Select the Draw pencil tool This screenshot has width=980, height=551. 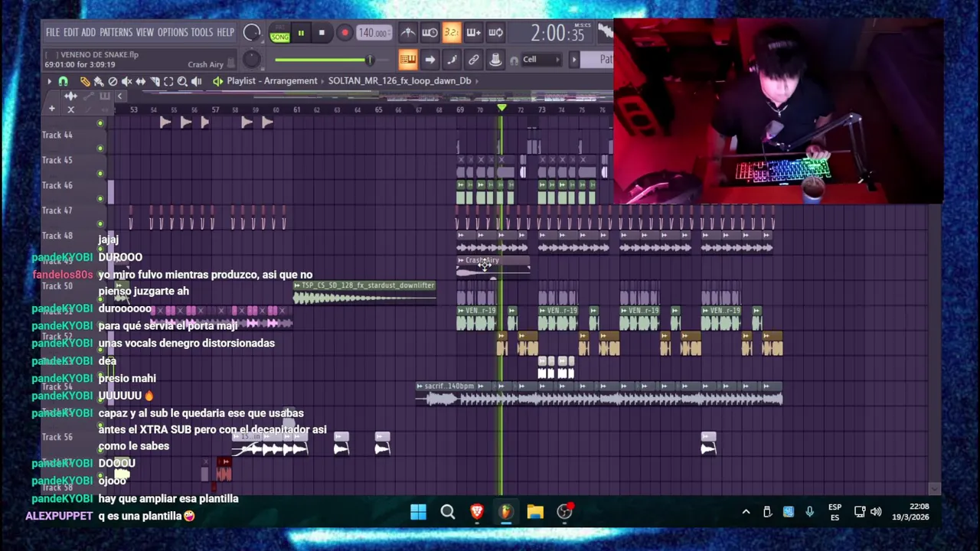click(x=85, y=81)
